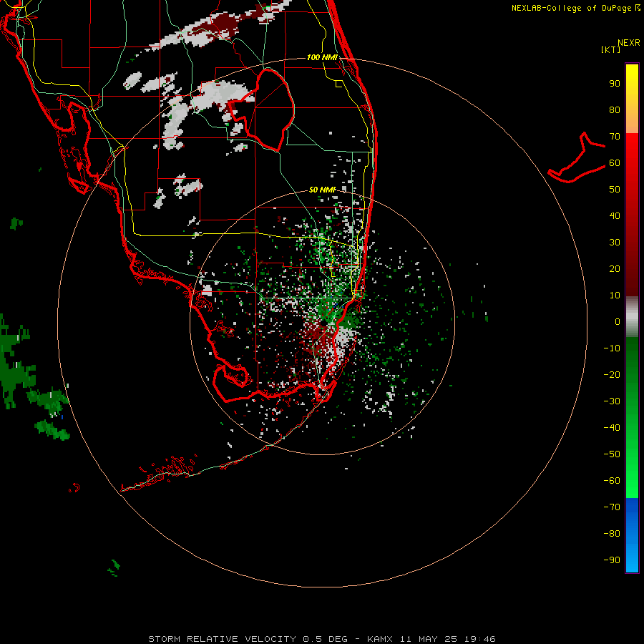Click the -20 value on velocity scale
The width and height of the screenshot is (644, 644).
pyautogui.click(x=612, y=375)
